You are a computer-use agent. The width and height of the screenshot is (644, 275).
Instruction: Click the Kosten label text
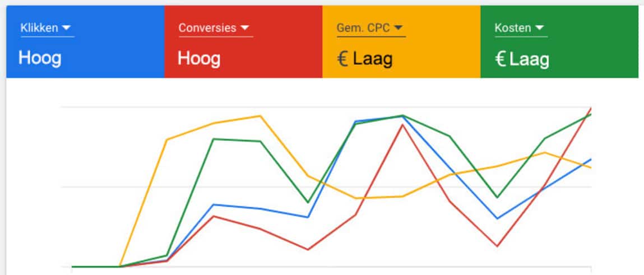pos(513,28)
